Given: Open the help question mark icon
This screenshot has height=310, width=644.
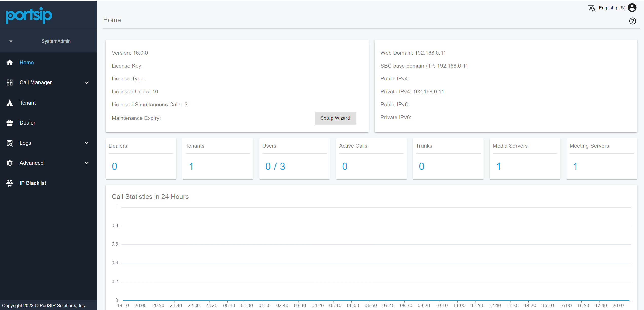Looking at the screenshot, I should pos(632,21).
